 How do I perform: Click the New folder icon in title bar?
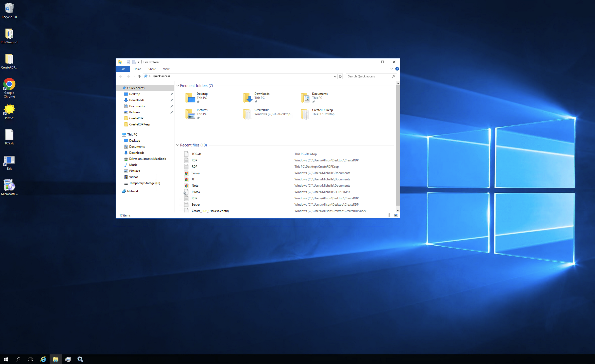(x=134, y=62)
